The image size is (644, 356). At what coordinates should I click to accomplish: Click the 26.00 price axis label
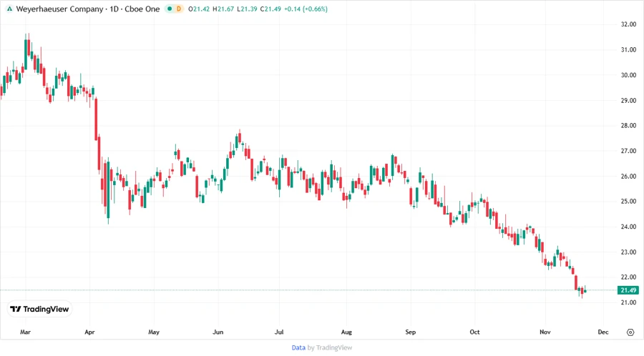coord(628,176)
